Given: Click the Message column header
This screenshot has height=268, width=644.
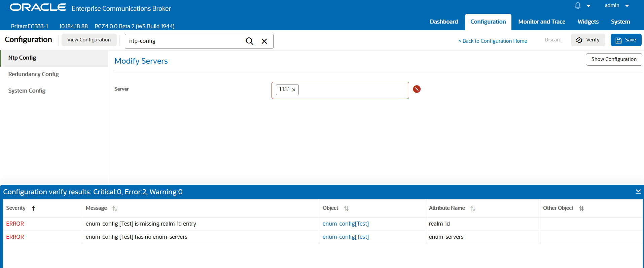Looking at the screenshot, I should pos(96,208).
